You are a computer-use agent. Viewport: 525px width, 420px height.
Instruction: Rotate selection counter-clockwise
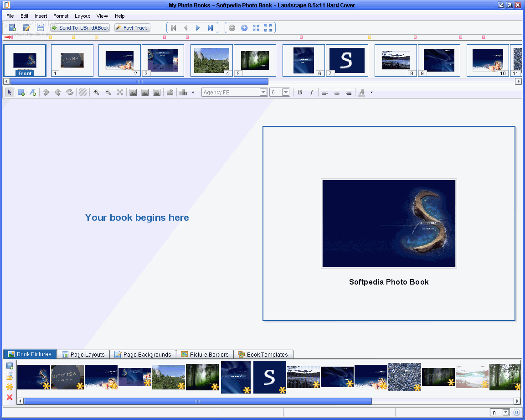[46, 93]
